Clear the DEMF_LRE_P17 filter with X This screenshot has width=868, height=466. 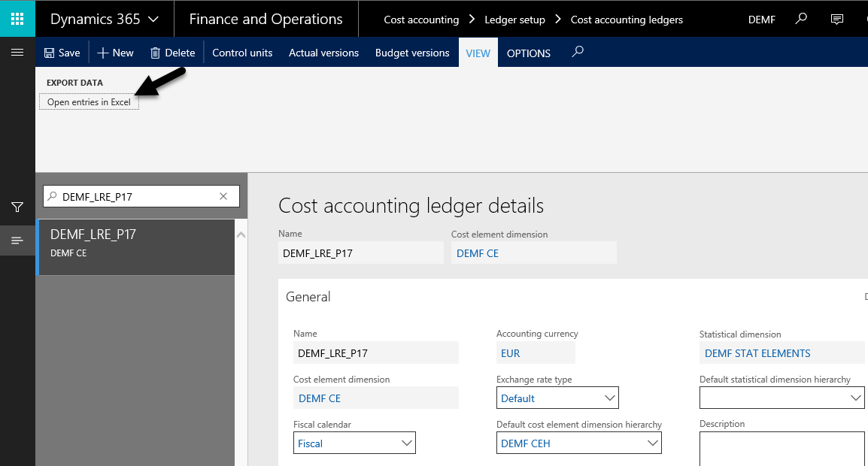point(223,196)
